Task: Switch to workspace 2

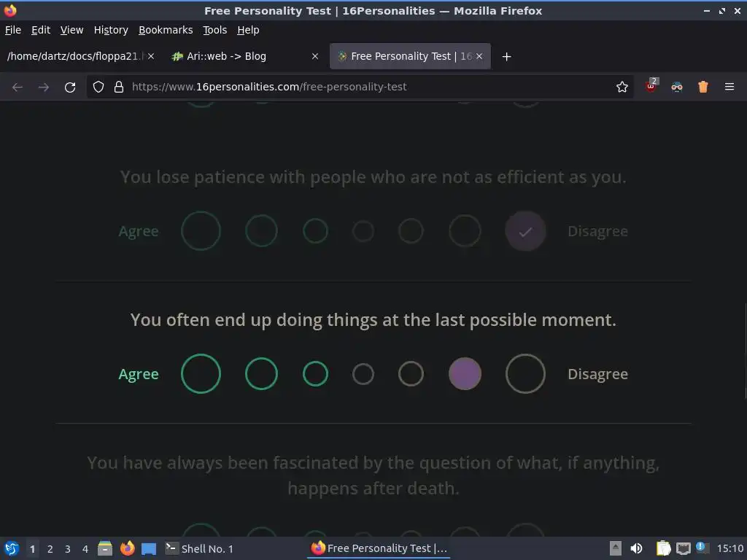Action: (x=50, y=549)
